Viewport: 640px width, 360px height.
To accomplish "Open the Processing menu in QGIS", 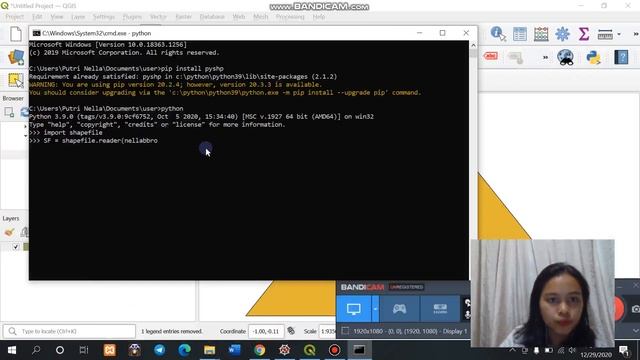I will (x=290, y=17).
